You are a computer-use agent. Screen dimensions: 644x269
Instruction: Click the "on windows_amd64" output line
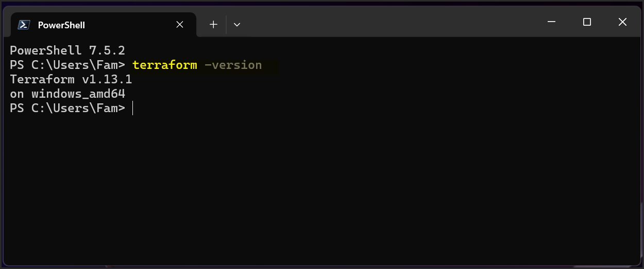(x=67, y=94)
